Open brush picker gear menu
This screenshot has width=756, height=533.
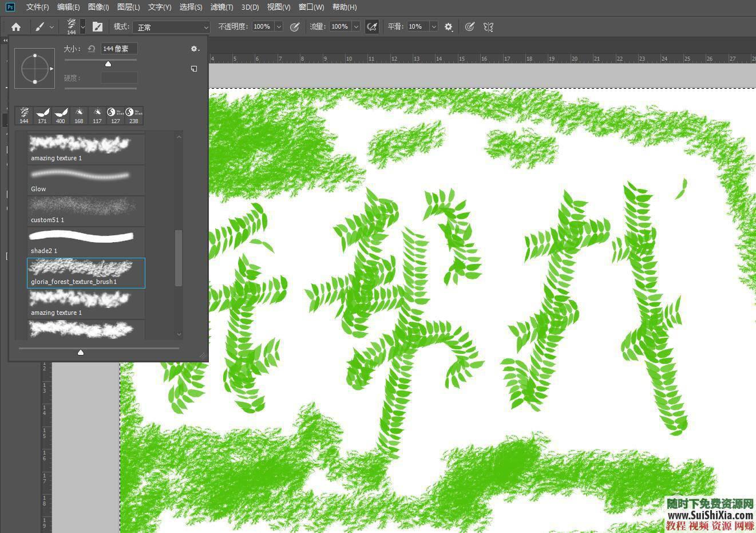(x=195, y=49)
